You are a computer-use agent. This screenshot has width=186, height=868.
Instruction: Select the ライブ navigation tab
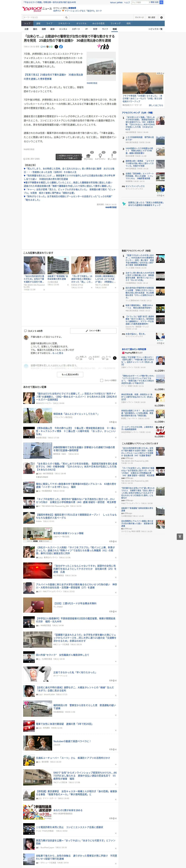pos(49,24)
